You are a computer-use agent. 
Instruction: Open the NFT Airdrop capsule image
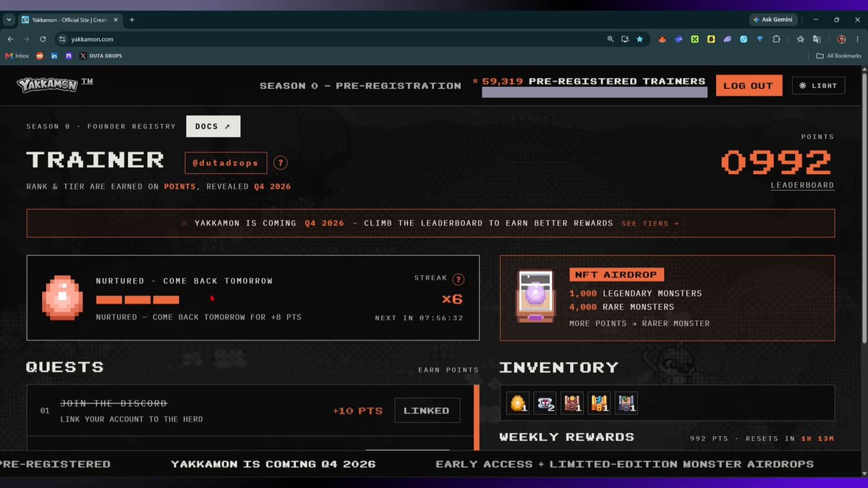[535, 296]
